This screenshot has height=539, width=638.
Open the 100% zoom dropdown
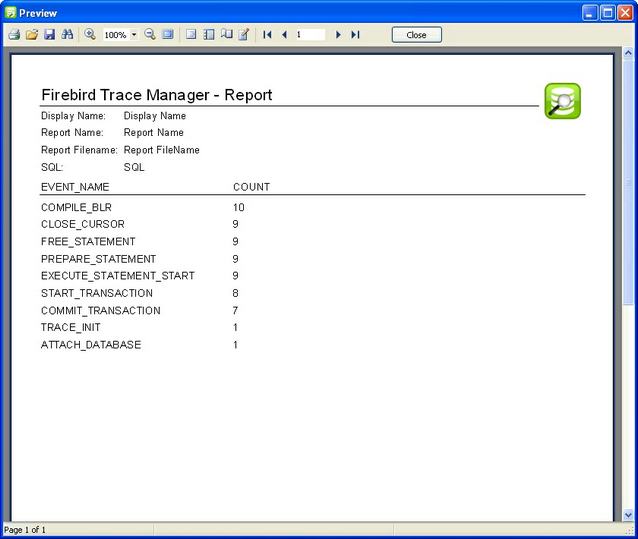[134, 35]
